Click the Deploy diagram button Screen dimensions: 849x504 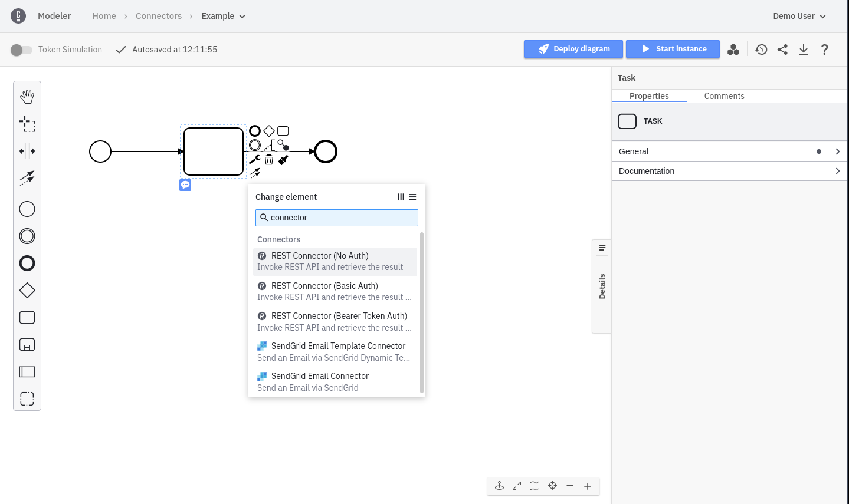pos(573,49)
